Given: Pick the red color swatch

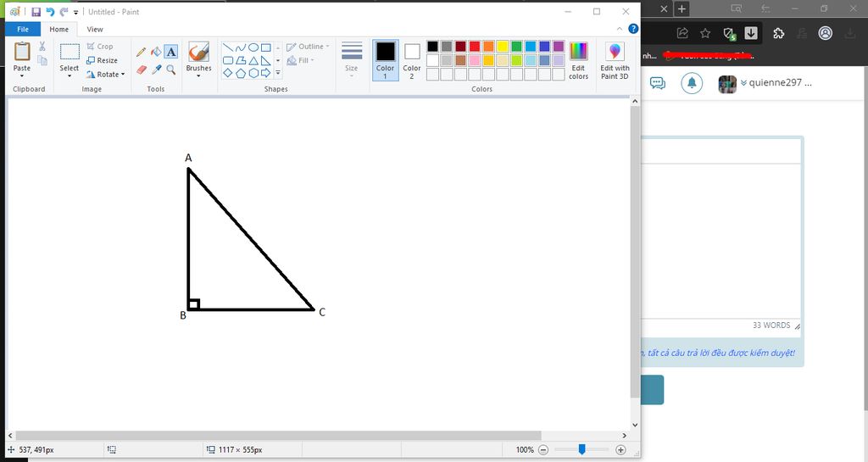Looking at the screenshot, I should tap(475, 47).
